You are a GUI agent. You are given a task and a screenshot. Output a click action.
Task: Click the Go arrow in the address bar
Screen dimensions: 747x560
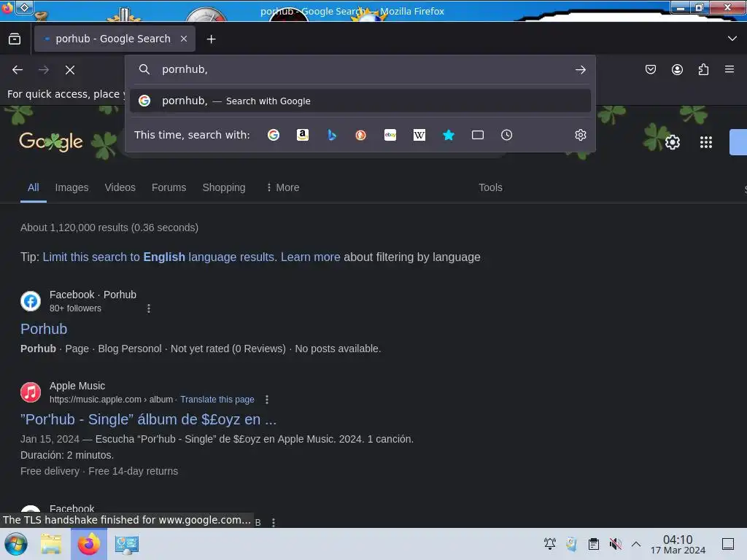[x=580, y=70]
